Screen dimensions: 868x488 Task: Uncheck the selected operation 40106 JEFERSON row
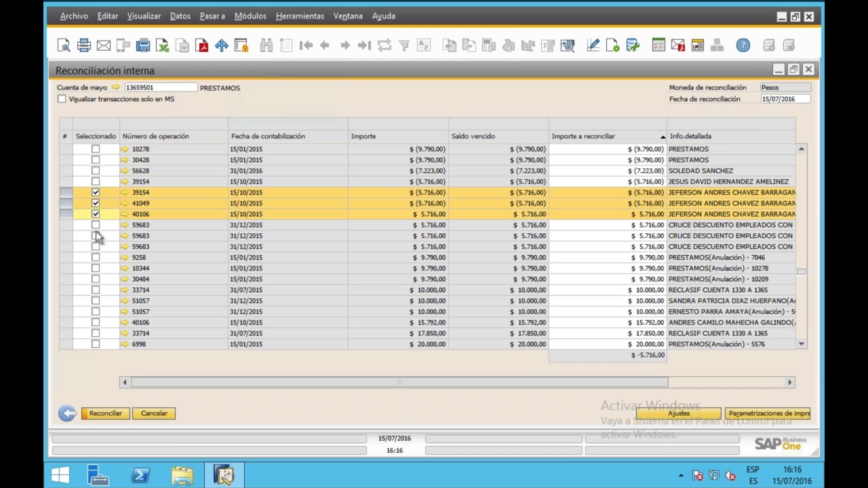pos(96,214)
